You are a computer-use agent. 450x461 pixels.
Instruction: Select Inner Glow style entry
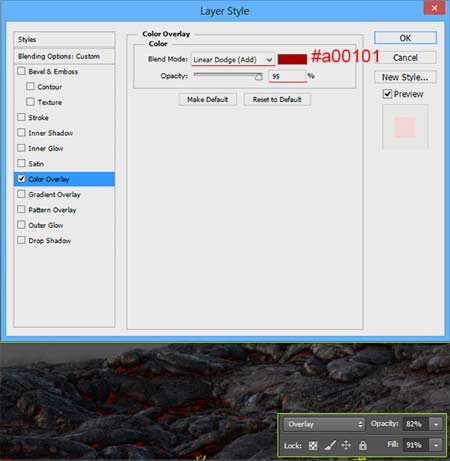(46, 148)
